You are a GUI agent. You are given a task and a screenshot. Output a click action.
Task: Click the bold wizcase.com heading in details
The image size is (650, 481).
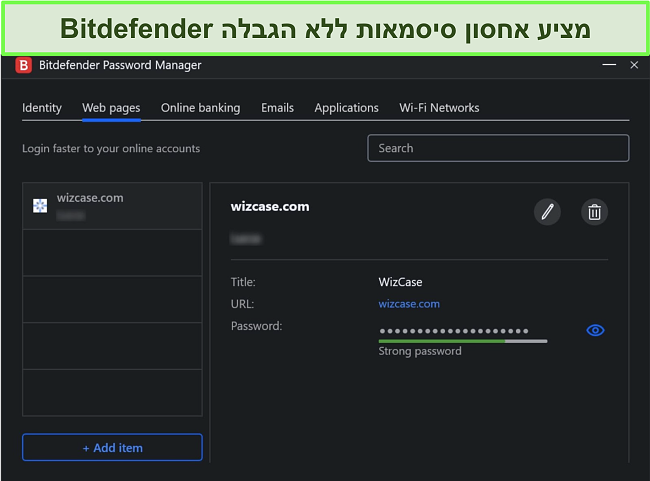point(270,206)
